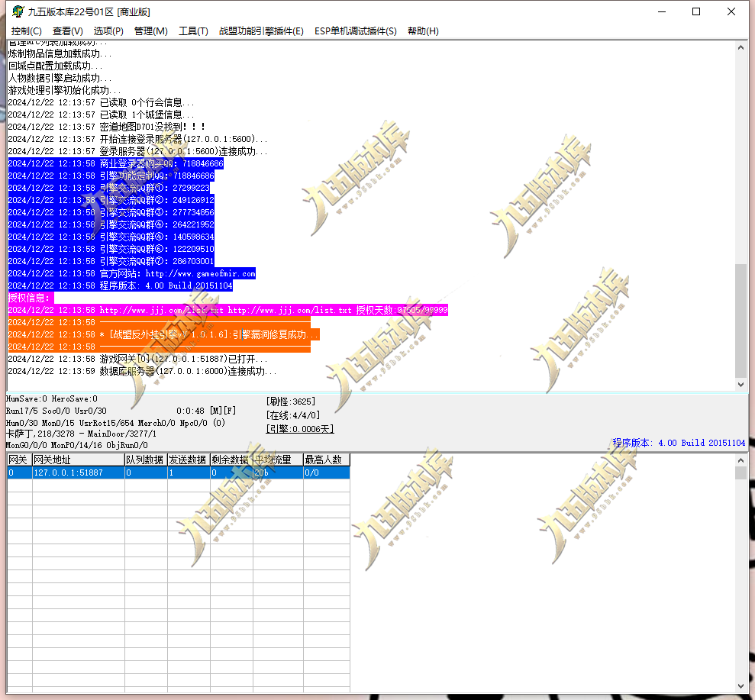Viewport: 755px width, 700px height.
Task: Open the 帮助(H) menu
Action: click(423, 31)
